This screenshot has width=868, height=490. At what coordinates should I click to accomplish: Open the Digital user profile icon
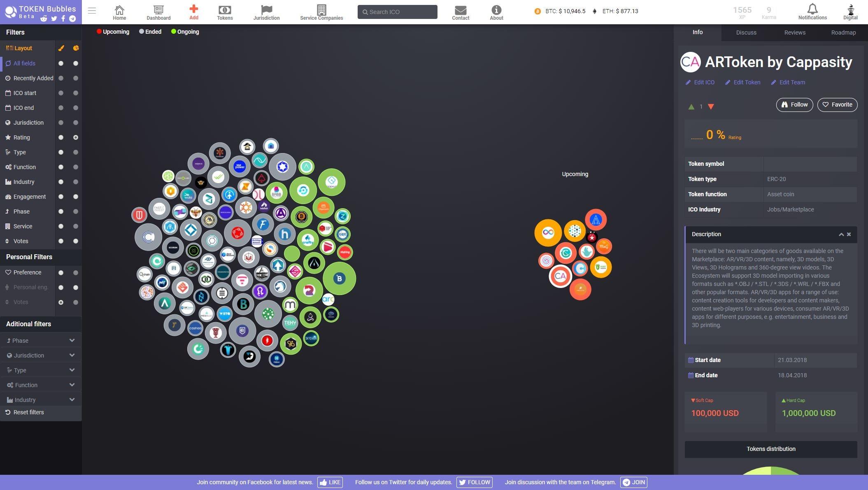tap(850, 12)
